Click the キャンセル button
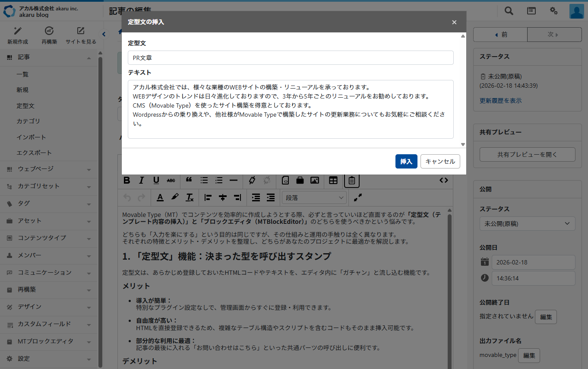The height and width of the screenshot is (369, 588). click(x=440, y=161)
